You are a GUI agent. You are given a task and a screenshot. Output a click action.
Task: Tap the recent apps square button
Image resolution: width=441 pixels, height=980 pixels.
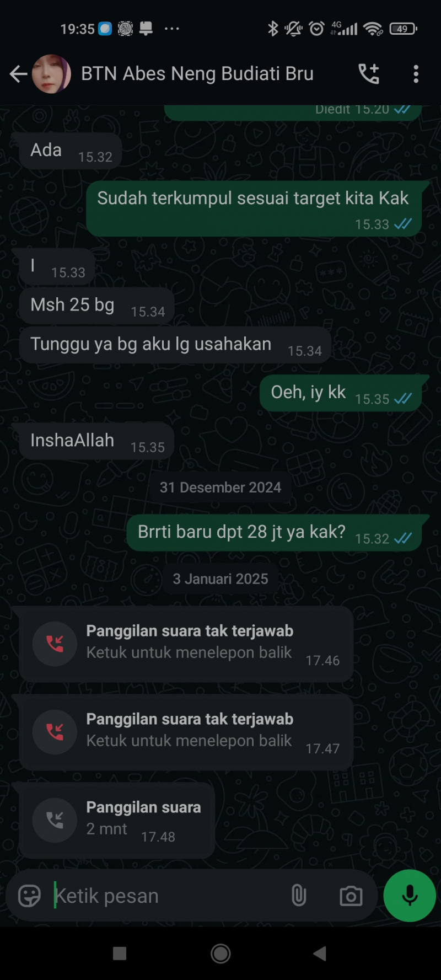[x=120, y=954]
